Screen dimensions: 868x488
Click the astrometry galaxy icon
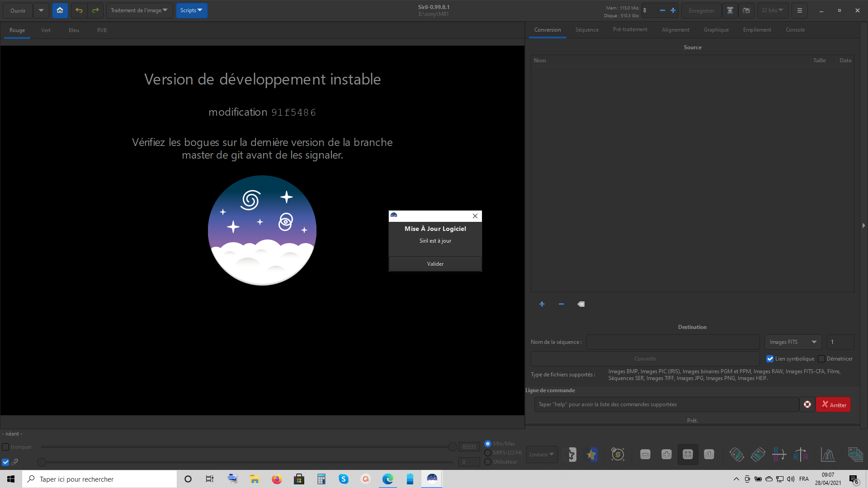[618, 455]
